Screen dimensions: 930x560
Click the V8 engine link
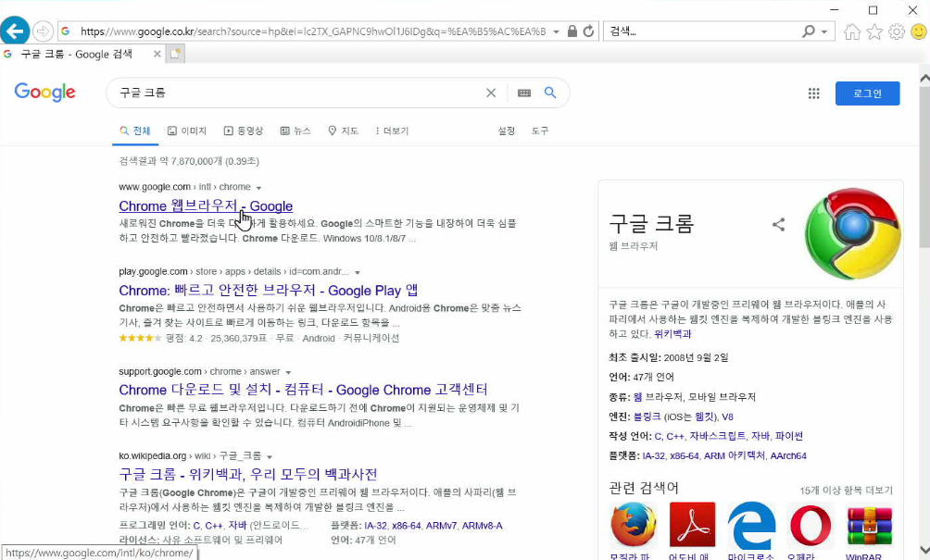tap(728, 417)
